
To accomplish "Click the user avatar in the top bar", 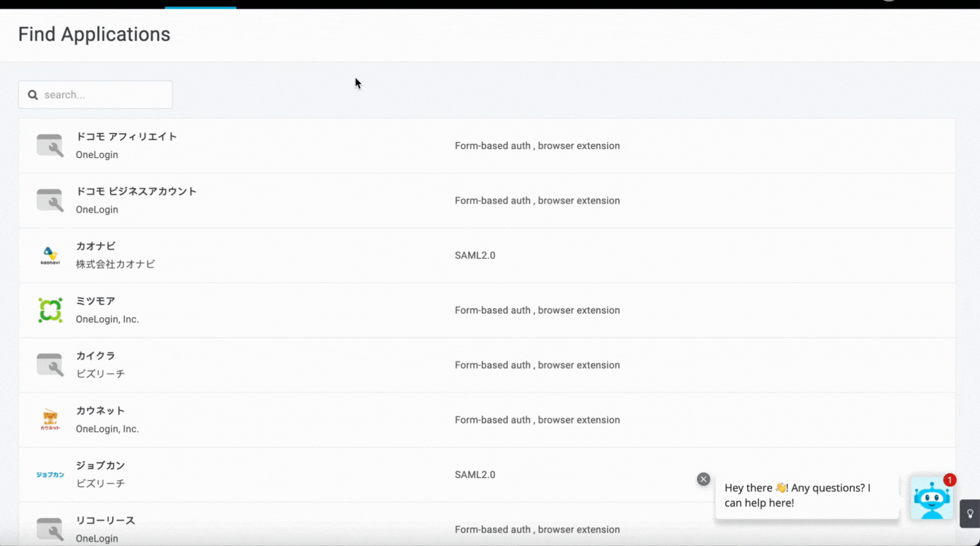I will point(889,2).
